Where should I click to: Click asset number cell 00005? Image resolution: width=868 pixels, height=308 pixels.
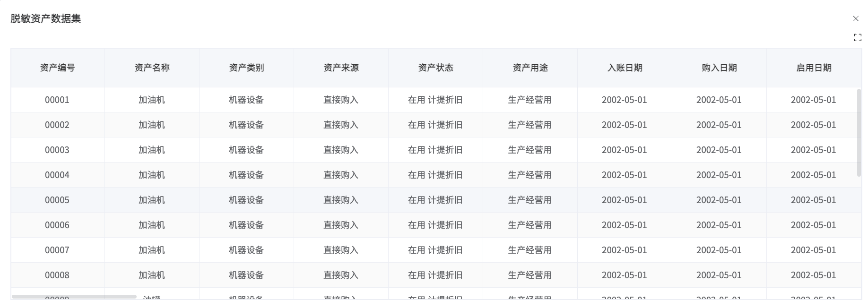[57, 200]
